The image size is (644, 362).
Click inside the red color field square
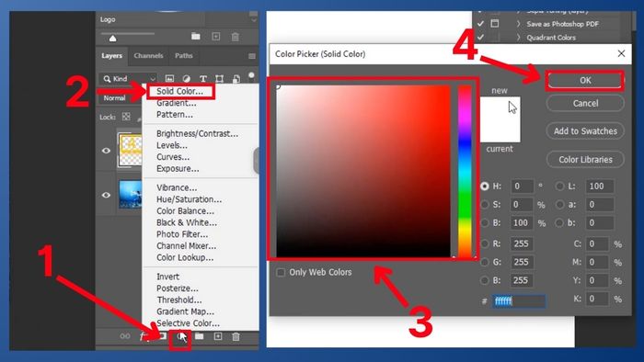coord(363,171)
